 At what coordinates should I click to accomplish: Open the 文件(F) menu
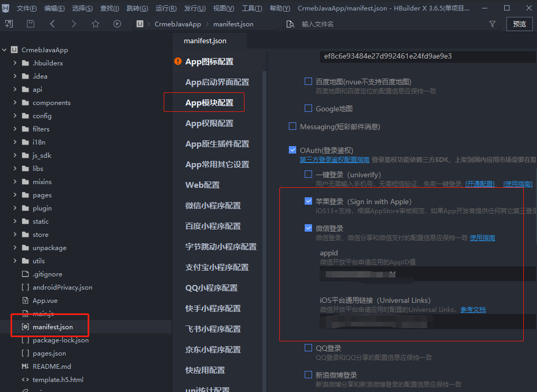(26, 8)
